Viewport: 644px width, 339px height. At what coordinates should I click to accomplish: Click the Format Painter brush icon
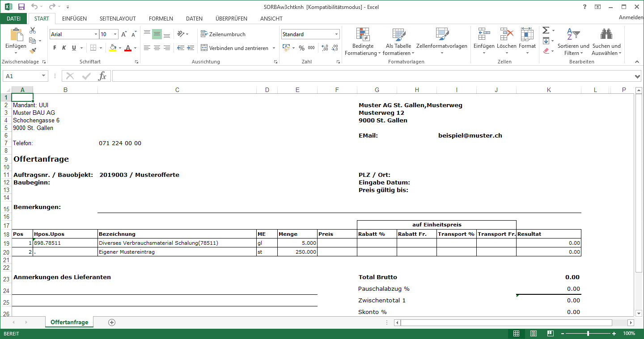[x=33, y=51]
